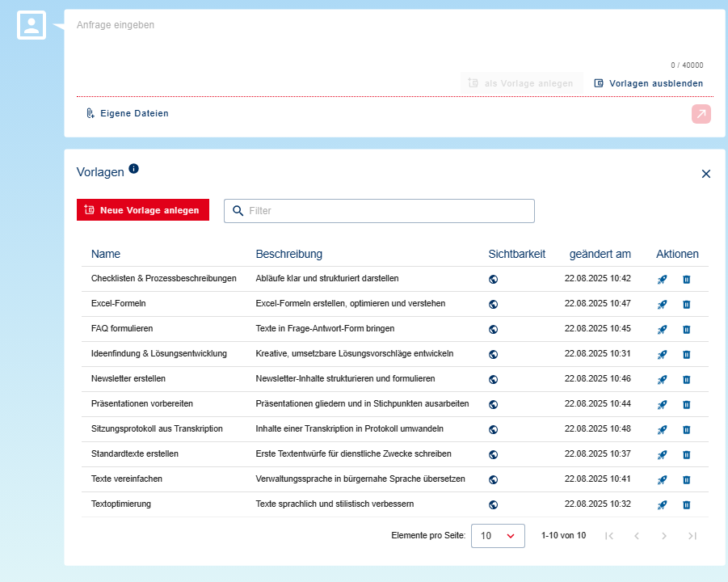
Task: Launch the Sitzungsprotokoll aus Transkription template
Action: click(x=662, y=429)
